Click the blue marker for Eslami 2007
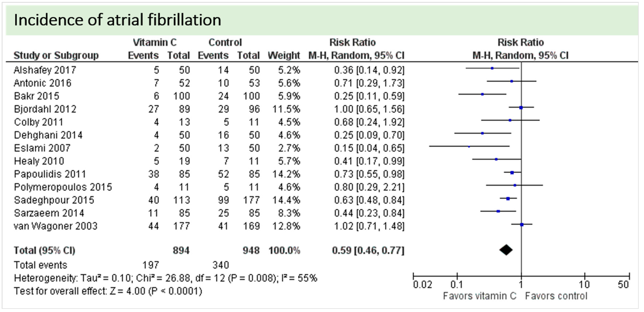 pos(469,147)
